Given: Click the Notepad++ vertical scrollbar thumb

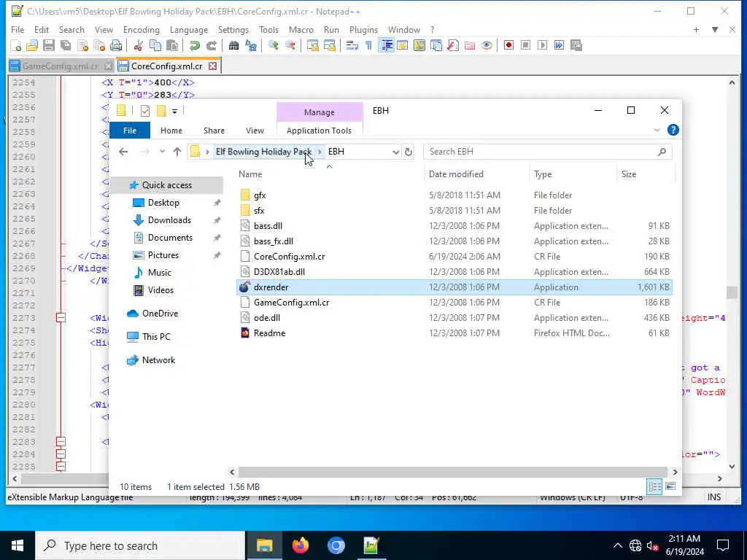Looking at the screenshot, I should (x=732, y=292).
